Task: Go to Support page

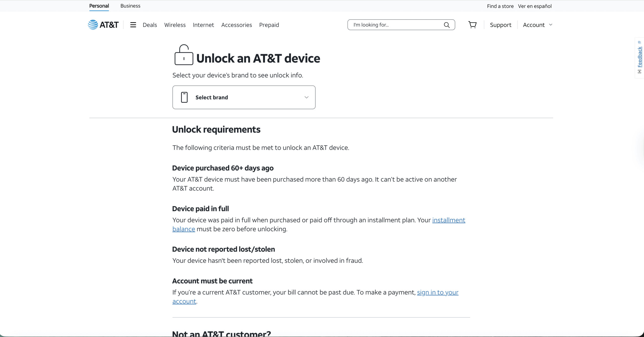Action: [500, 25]
